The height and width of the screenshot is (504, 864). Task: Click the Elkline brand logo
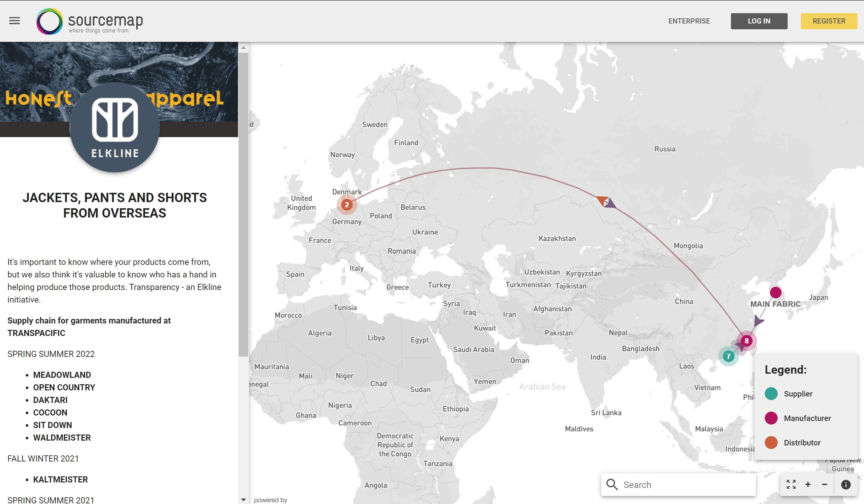(115, 127)
